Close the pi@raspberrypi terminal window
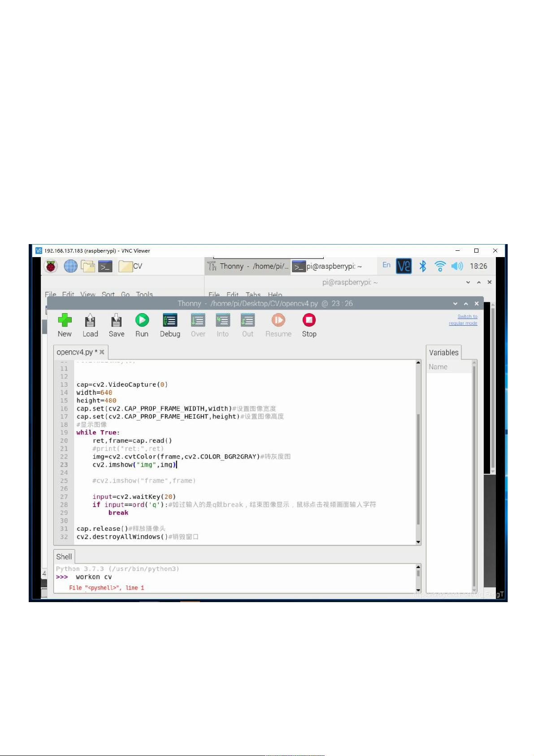This screenshot has height=756, width=534. click(x=490, y=282)
